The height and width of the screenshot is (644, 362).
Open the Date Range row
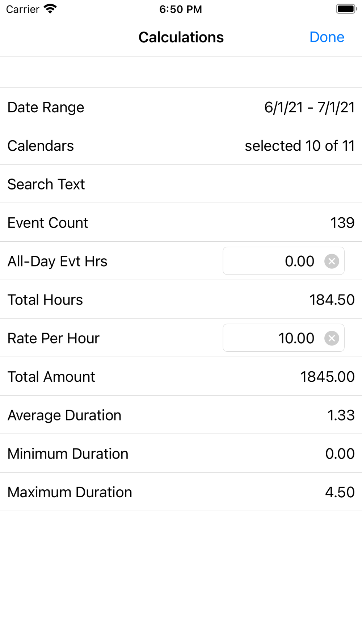[x=181, y=107]
